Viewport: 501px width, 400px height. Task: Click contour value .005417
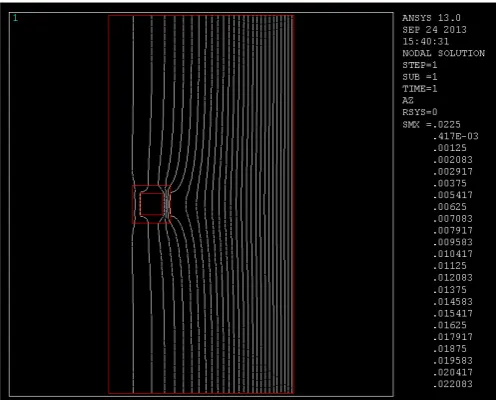coord(453,195)
